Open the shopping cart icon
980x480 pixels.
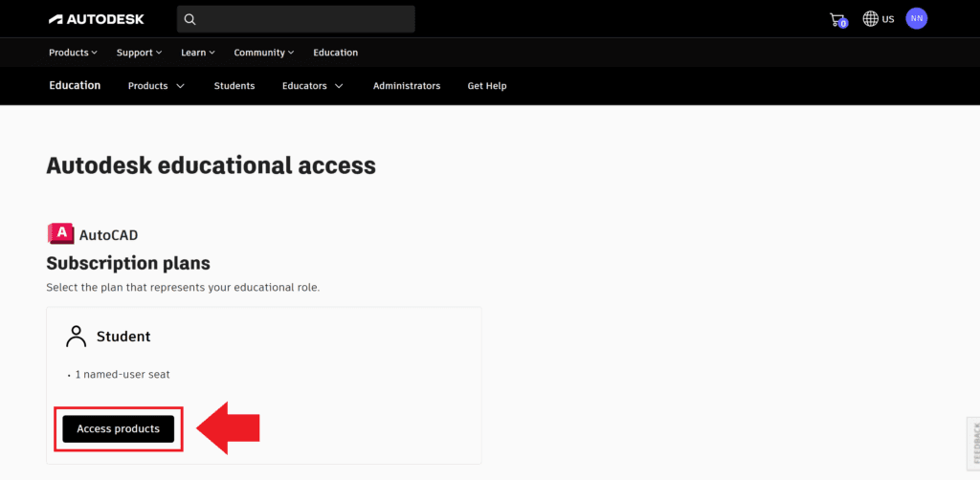click(x=837, y=19)
